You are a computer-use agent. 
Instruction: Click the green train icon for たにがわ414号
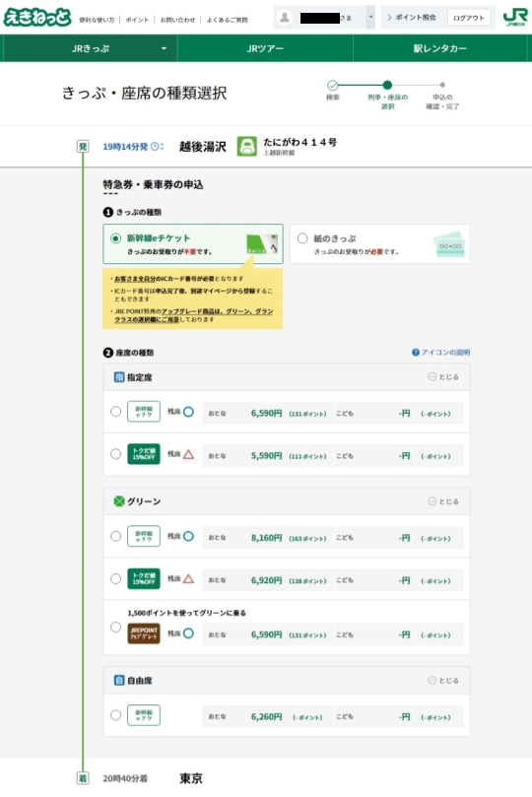click(x=247, y=147)
